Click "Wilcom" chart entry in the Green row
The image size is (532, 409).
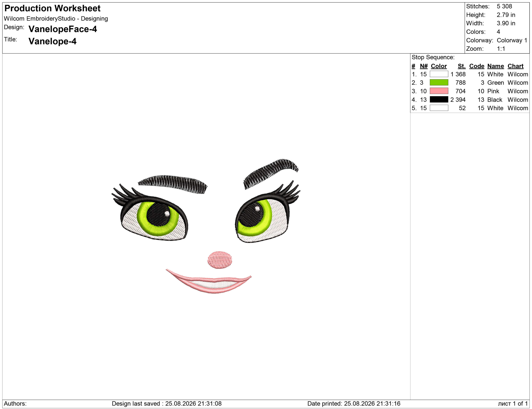coord(518,83)
